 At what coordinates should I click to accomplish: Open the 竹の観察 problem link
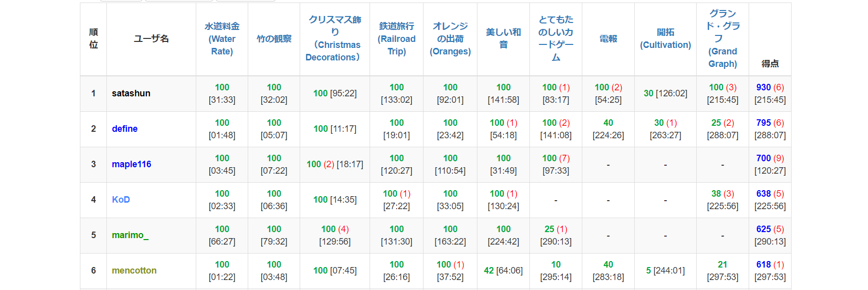pyautogui.click(x=274, y=39)
